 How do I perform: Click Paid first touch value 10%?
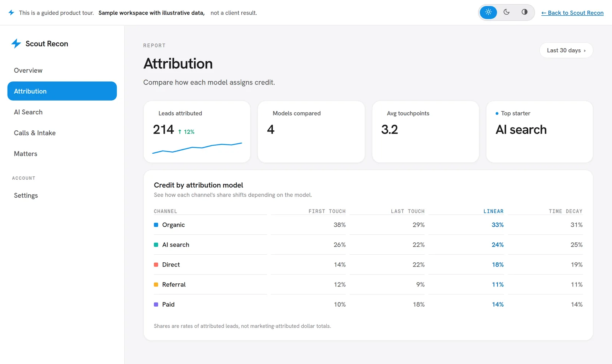tap(340, 304)
